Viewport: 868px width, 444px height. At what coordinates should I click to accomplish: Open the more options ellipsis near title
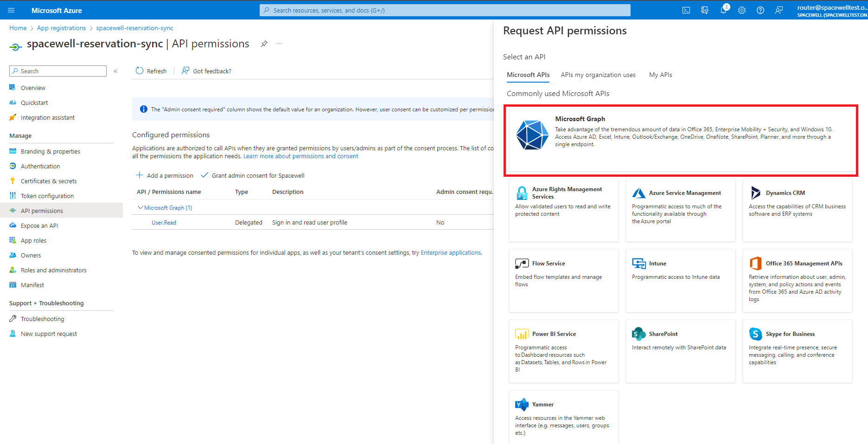click(x=279, y=44)
